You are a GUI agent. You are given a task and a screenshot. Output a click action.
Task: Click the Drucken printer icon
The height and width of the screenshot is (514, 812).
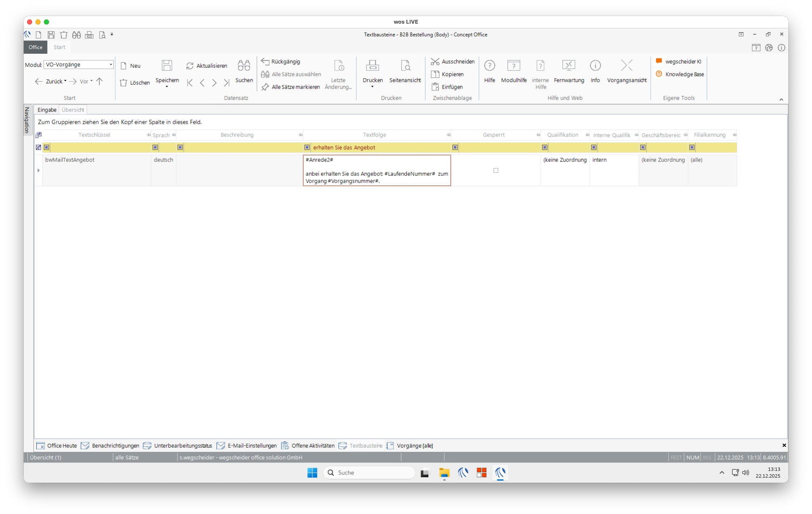372,66
